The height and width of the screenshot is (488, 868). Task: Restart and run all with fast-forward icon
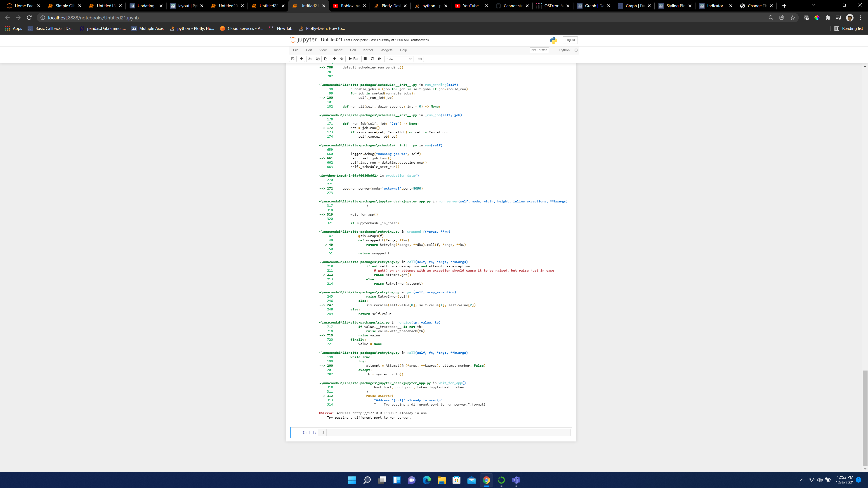380,59
